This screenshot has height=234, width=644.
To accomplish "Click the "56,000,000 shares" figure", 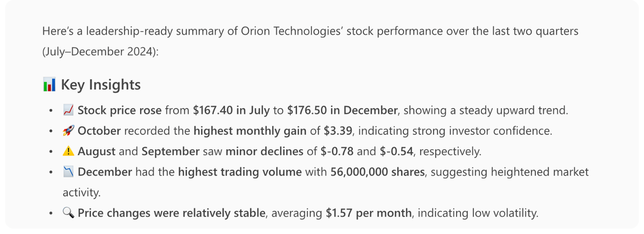I will tap(377, 172).
